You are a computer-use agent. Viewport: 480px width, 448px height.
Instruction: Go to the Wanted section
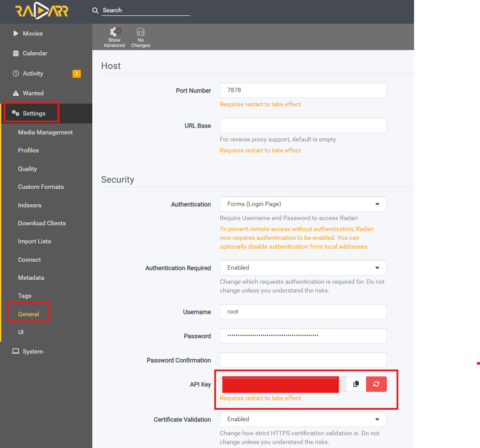click(x=33, y=93)
